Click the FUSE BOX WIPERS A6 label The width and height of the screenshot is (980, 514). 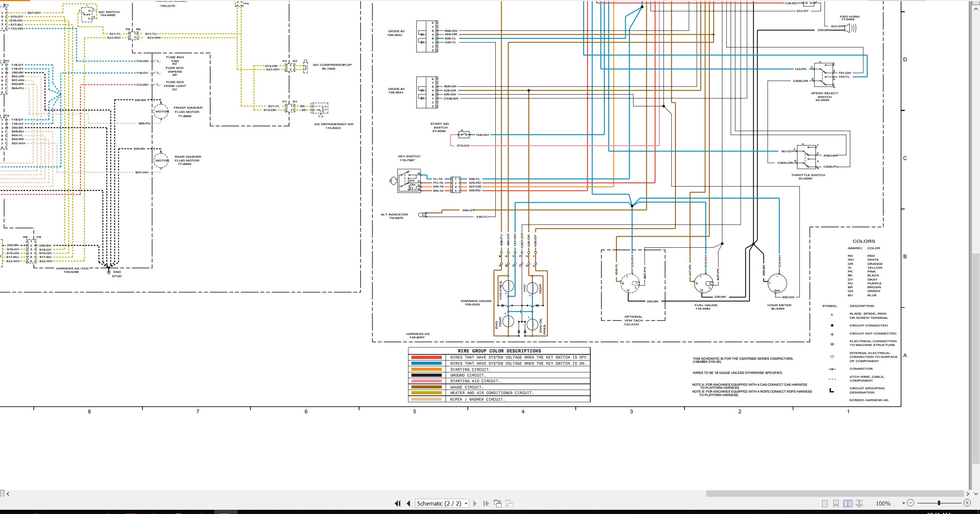(x=175, y=72)
